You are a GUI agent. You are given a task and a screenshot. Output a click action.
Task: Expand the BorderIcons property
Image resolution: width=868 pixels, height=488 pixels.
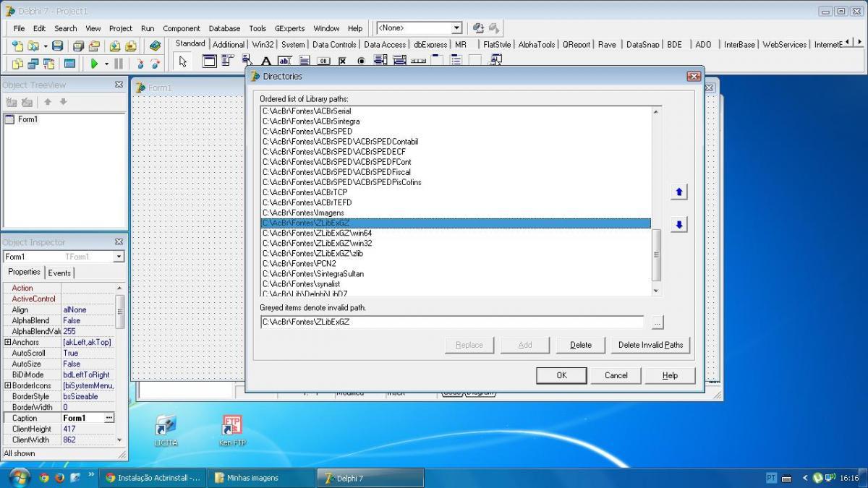(x=7, y=385)
